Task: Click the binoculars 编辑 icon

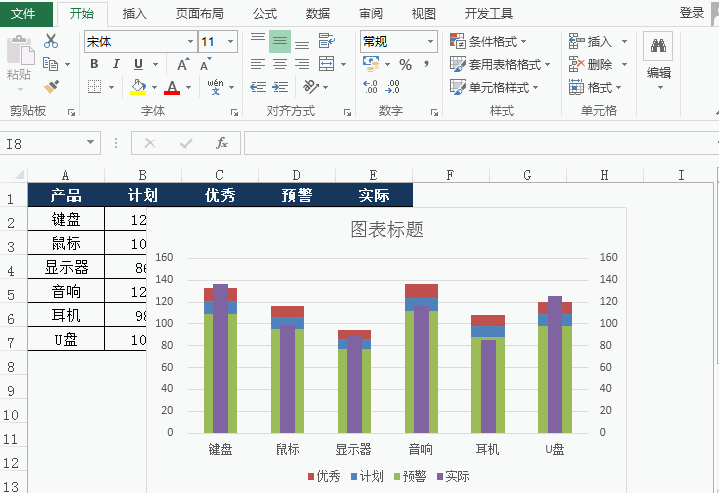Action: (658, 46)
